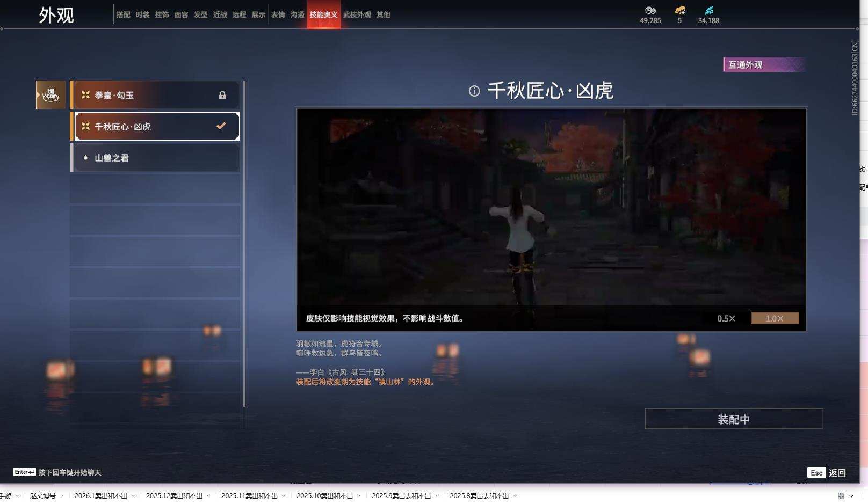Screen dimensions: 868x504
Task: Click the 互通外观 badge
Action: 763,65
